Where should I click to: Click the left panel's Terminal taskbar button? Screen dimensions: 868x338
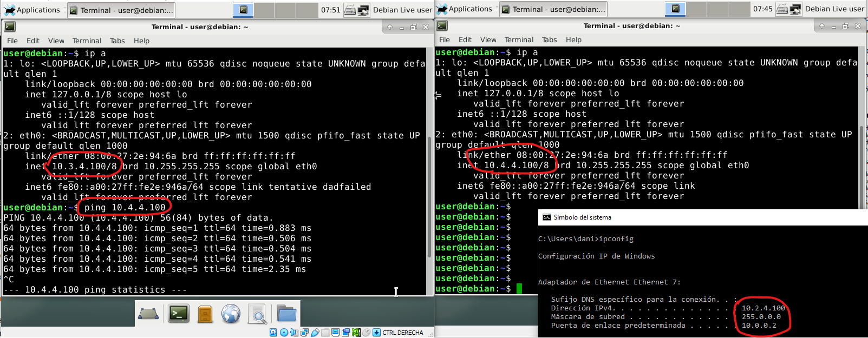(x=121, y=10)
